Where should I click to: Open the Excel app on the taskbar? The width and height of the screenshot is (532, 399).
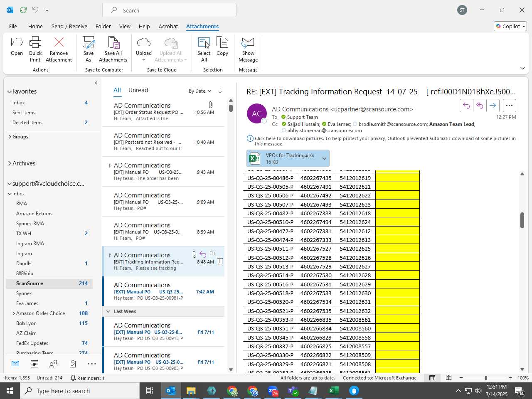point(334,391)
